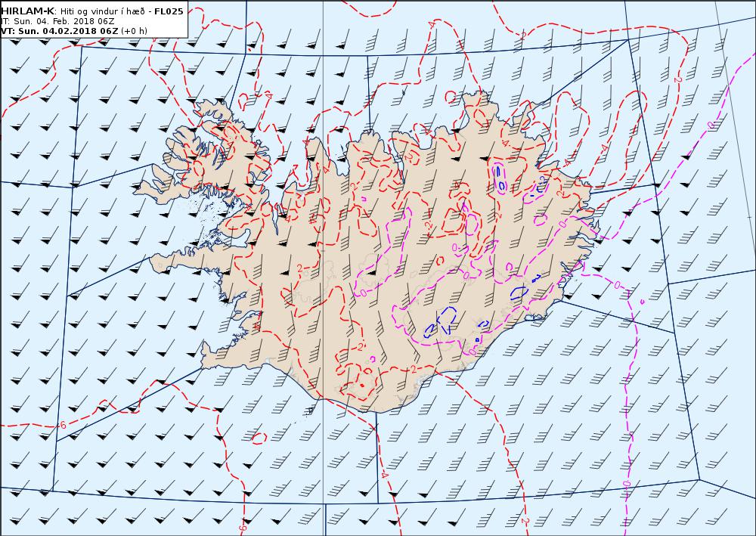Click the FL025 flight level label
This screenshot has width=756, height=536.
click(x=169, y=11)
